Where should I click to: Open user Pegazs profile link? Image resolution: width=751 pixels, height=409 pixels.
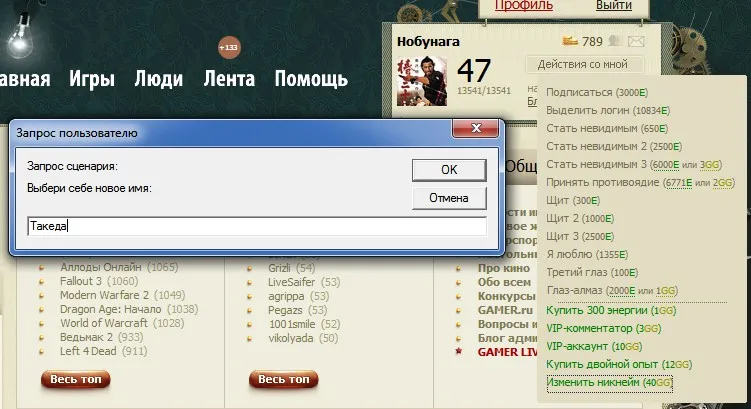coord(285,310)
